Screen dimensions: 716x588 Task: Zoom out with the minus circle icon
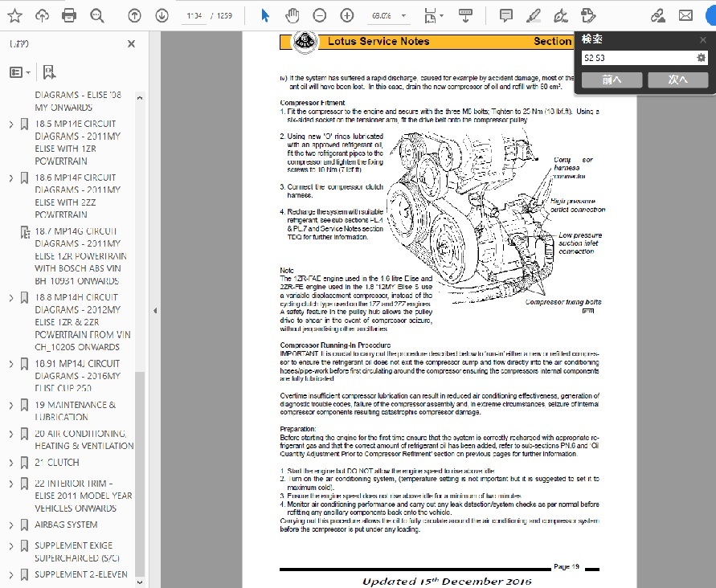click(320, 16)
